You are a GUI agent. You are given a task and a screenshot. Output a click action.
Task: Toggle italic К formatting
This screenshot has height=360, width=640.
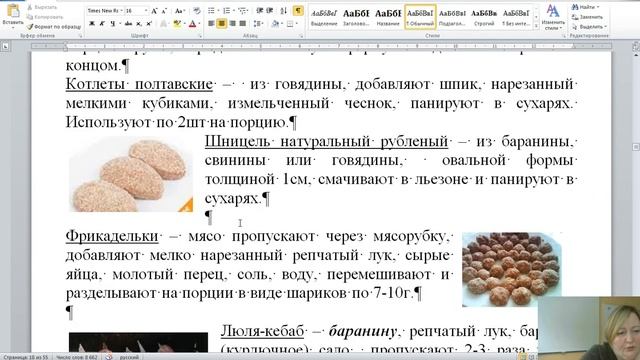(x=102, y=24)
